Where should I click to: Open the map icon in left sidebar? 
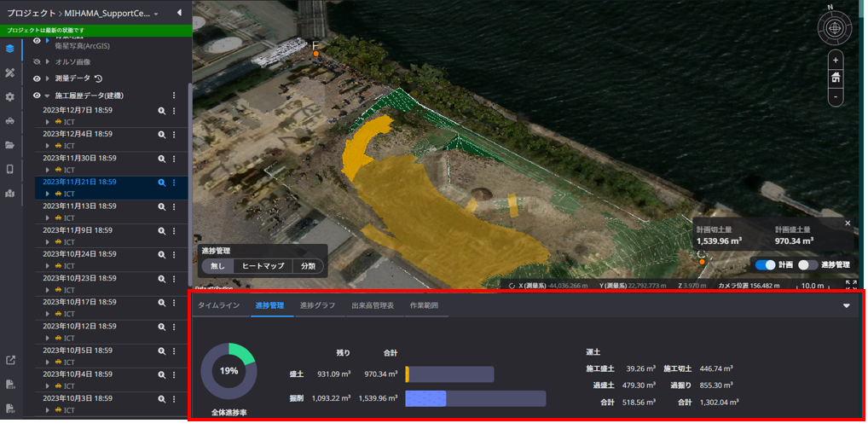click(x=10, y=194)
